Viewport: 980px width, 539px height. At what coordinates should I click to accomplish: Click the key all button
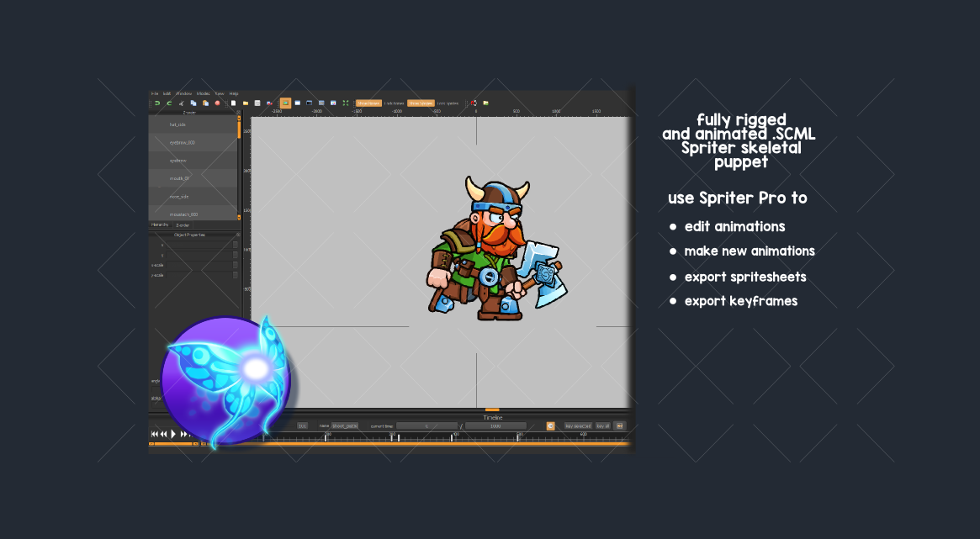point(603,426)
